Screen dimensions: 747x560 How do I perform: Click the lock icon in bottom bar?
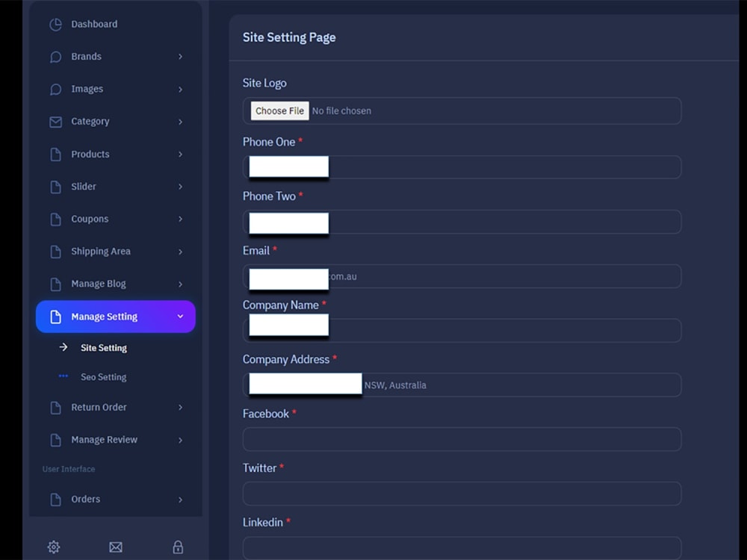click(x=178, y=547)
